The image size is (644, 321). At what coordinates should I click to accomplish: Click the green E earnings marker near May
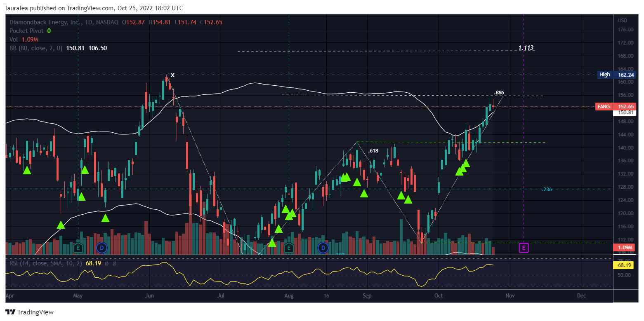click(x=78, y=248)
